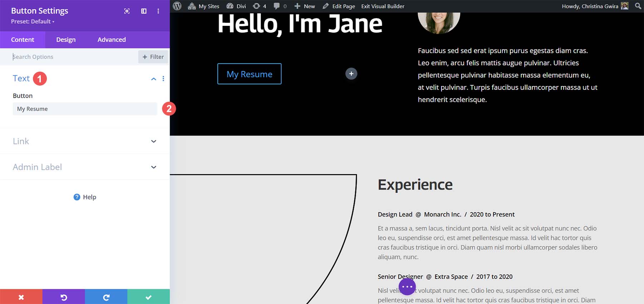The image size is (644, 304).
Task: Click the Filter button
Action: 153,57
